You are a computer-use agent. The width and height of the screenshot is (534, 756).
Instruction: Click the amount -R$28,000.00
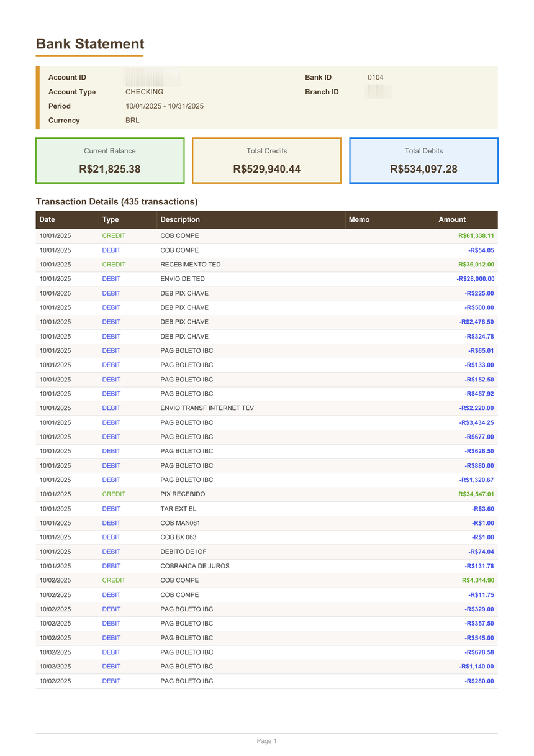click(x=476, y=279)
